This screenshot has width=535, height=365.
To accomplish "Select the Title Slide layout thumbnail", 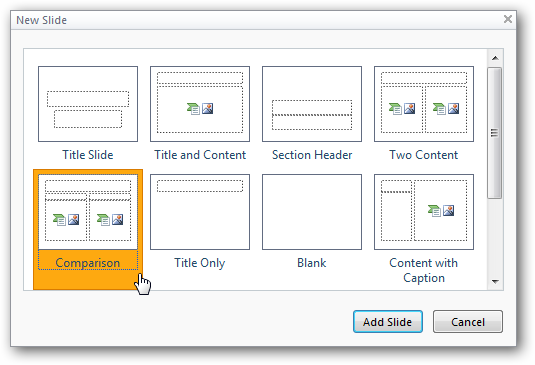I will click(88, 104).
